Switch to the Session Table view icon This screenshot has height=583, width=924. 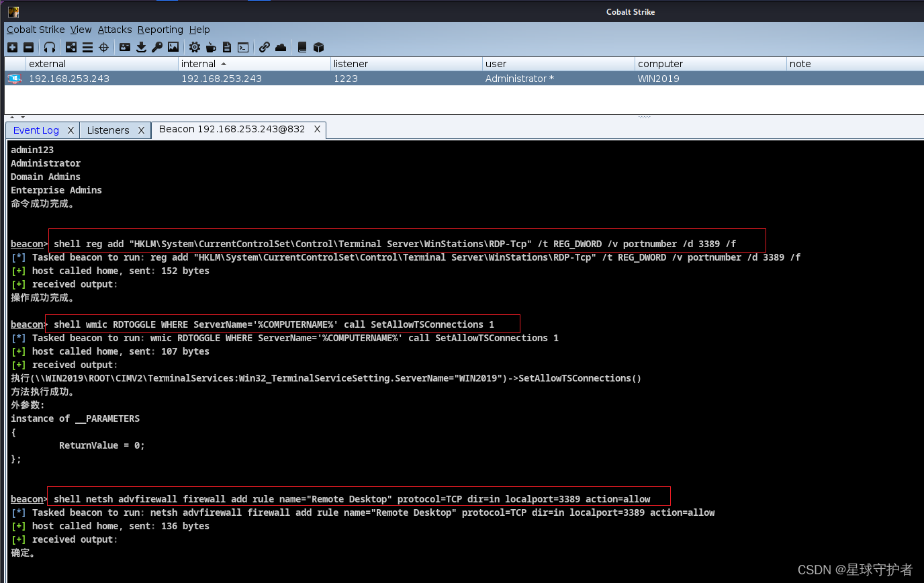[87, 47]
